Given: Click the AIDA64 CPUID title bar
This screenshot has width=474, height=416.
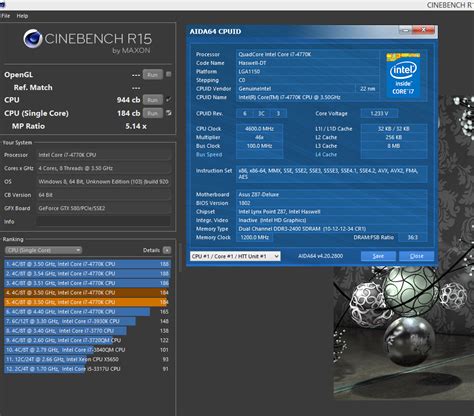Looking at the screenshot, I should click(x=293, y=32).
